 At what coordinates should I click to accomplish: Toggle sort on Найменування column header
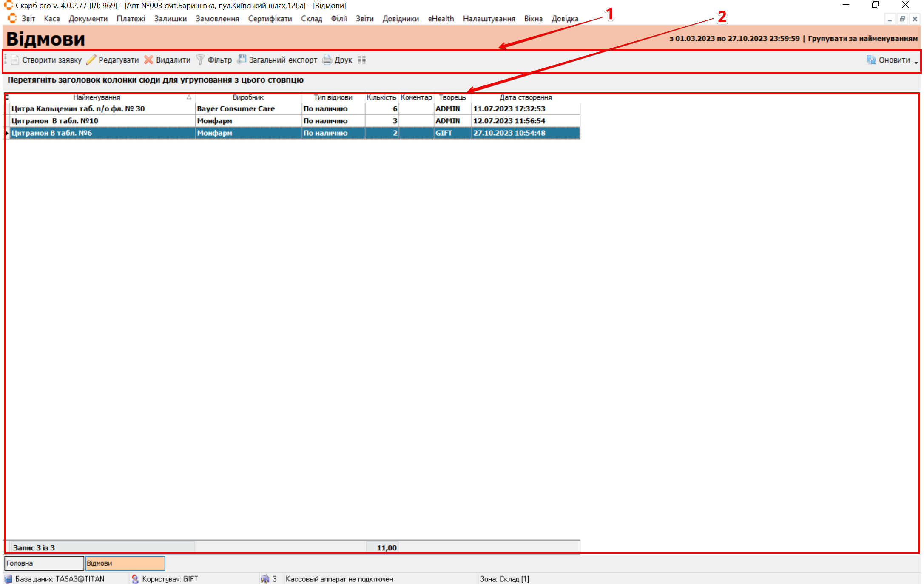(97, 97)
